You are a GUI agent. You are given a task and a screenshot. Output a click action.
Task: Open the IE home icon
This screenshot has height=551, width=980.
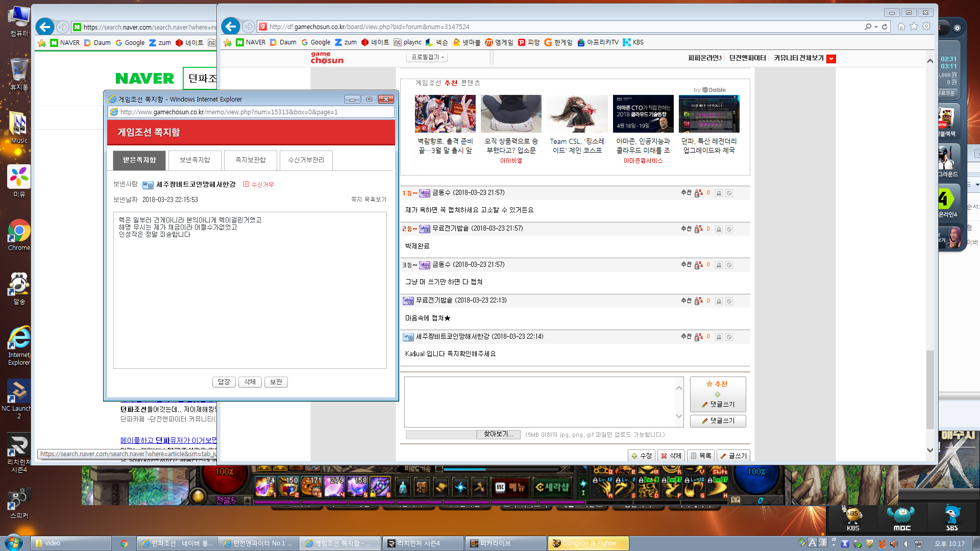[x=901, y=27]
